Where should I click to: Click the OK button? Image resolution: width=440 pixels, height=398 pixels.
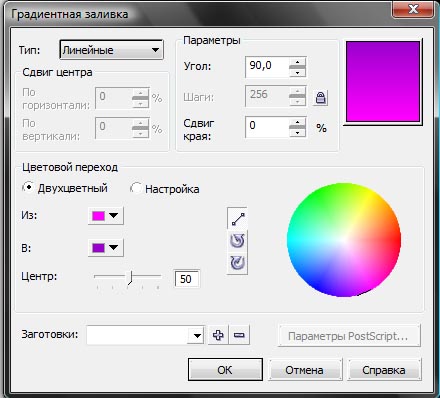click(225, 369)
